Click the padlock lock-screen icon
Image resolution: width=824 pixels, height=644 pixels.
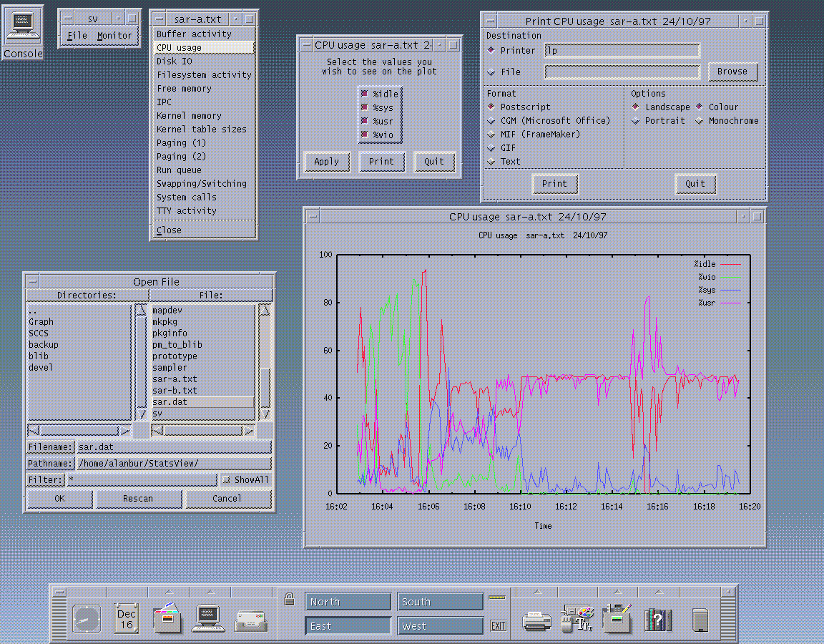click(290, 600)
